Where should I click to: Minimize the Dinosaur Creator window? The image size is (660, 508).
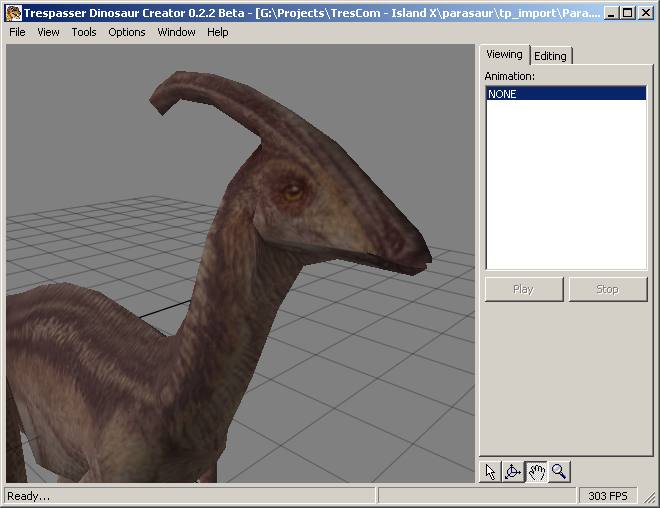611,13
